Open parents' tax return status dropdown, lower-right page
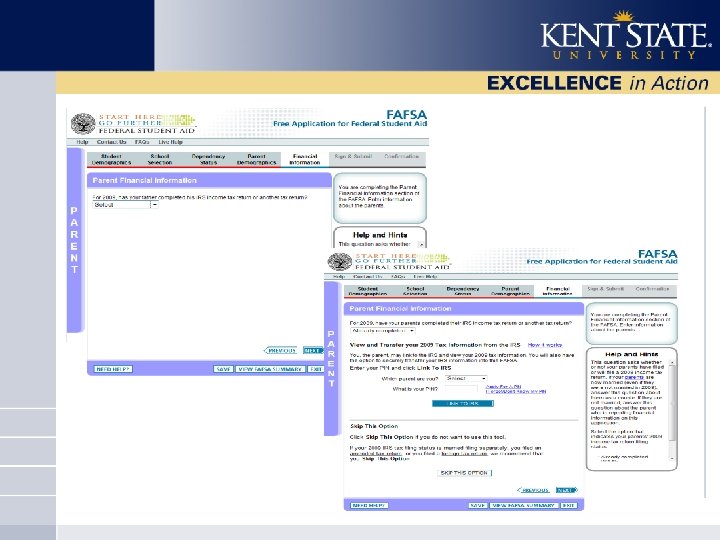 [x=383, y=331]
